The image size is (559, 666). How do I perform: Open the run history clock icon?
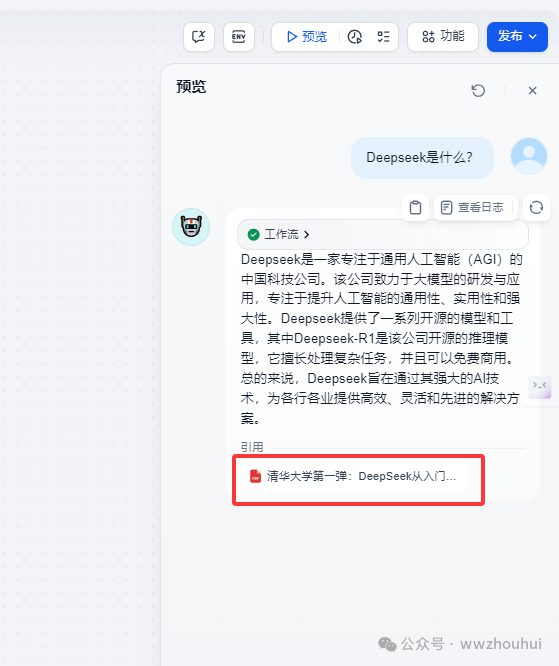355,37
